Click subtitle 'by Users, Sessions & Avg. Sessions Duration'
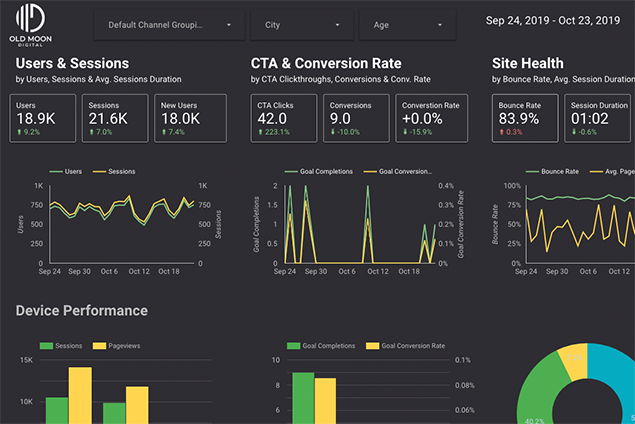Viewport: 635px width, 424px height. click(x=98, y=79)
